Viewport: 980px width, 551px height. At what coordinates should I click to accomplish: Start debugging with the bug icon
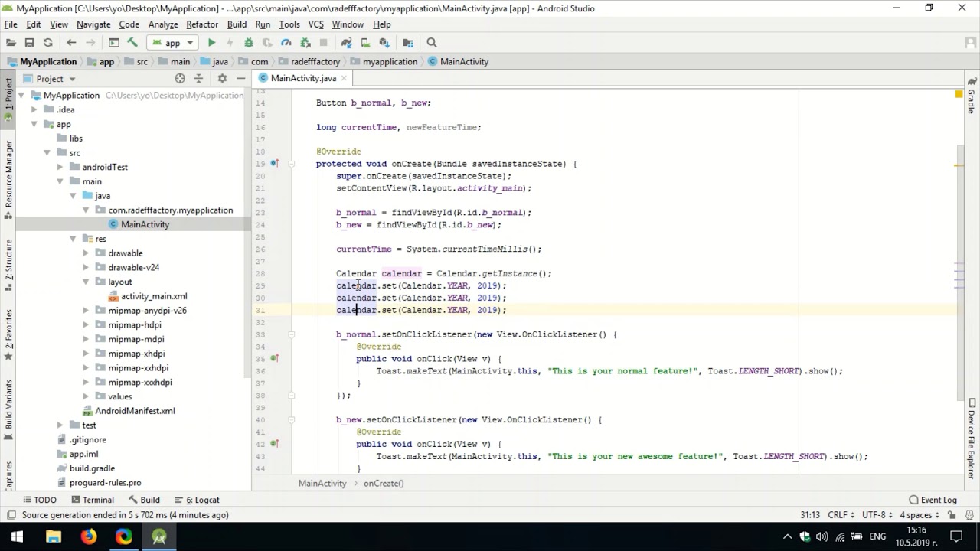tap(248, 43)
